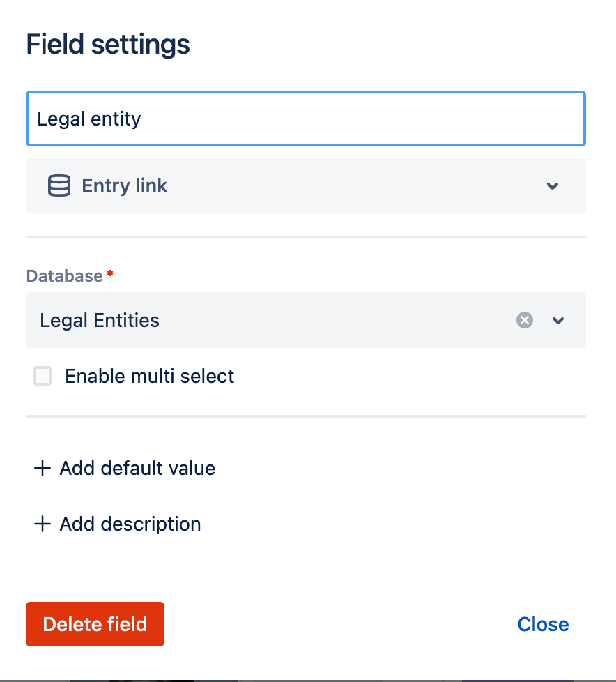Click the red required asterisk next to Database
616x682 pixels.
tap(109, 275)
